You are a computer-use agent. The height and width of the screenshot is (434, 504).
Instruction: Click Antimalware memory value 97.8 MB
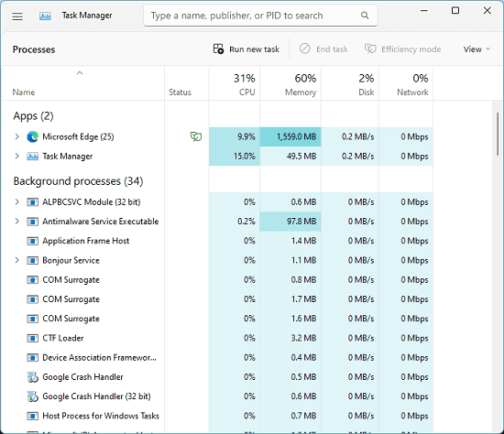coord(301,222)
